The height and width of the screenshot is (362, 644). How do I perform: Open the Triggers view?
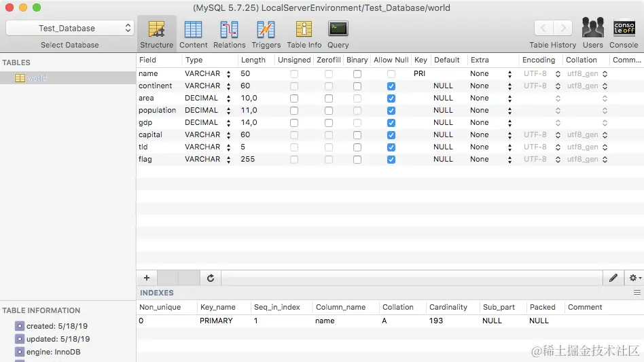(266, 34)
